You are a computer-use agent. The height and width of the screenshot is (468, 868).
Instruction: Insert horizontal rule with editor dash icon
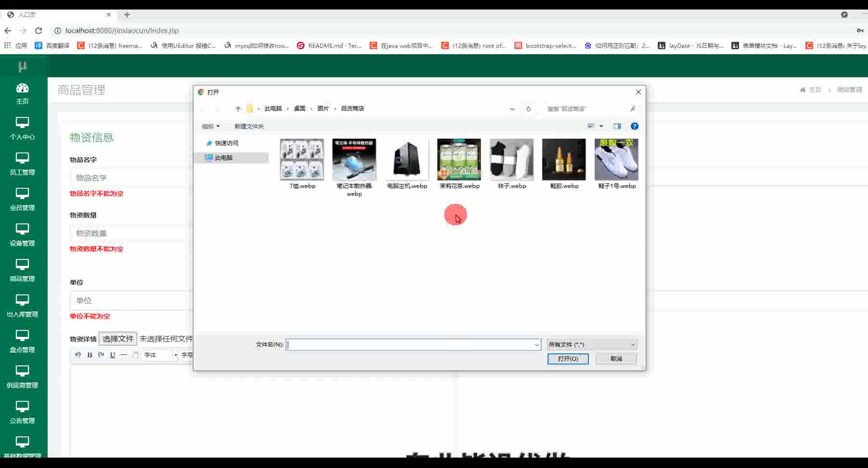coord(124,355)
